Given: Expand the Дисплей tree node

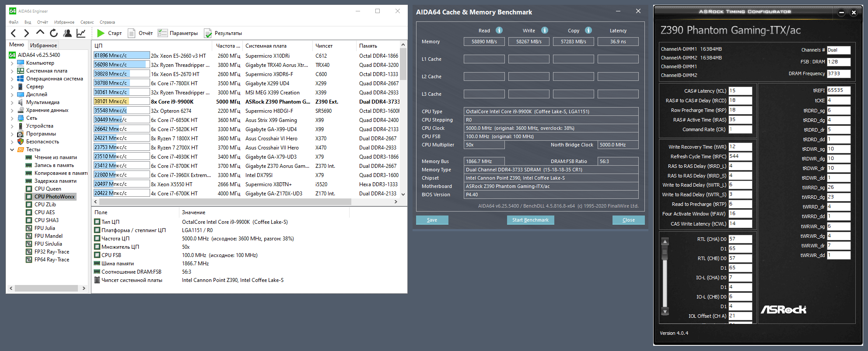Looking at the screenshot, I should (12, 94).
